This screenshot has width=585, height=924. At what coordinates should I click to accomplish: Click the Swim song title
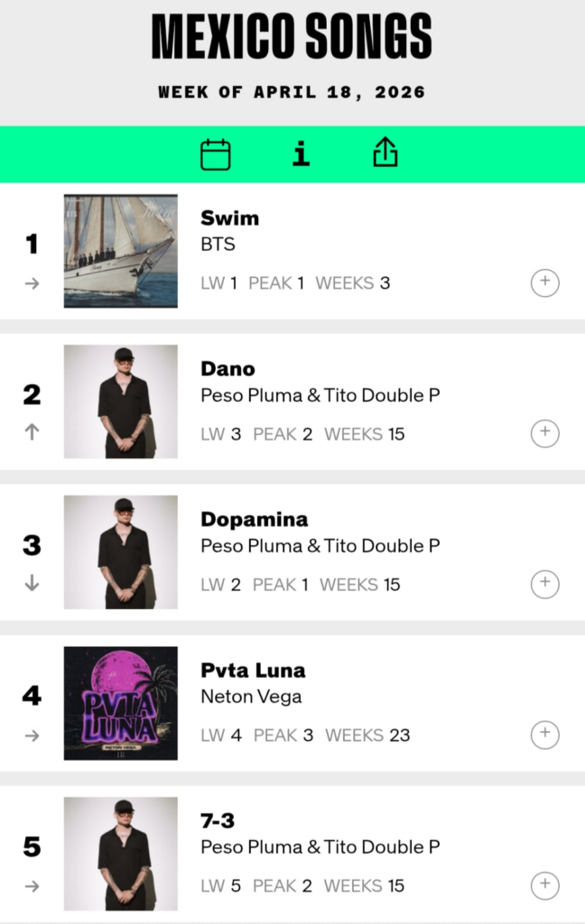point(229,218)
